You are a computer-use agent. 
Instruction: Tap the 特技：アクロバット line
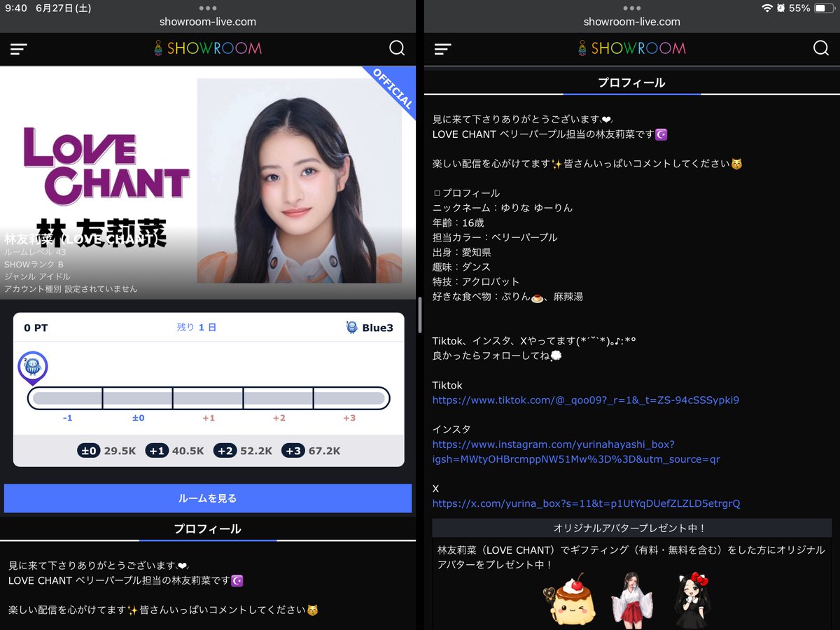coord(476,281)
